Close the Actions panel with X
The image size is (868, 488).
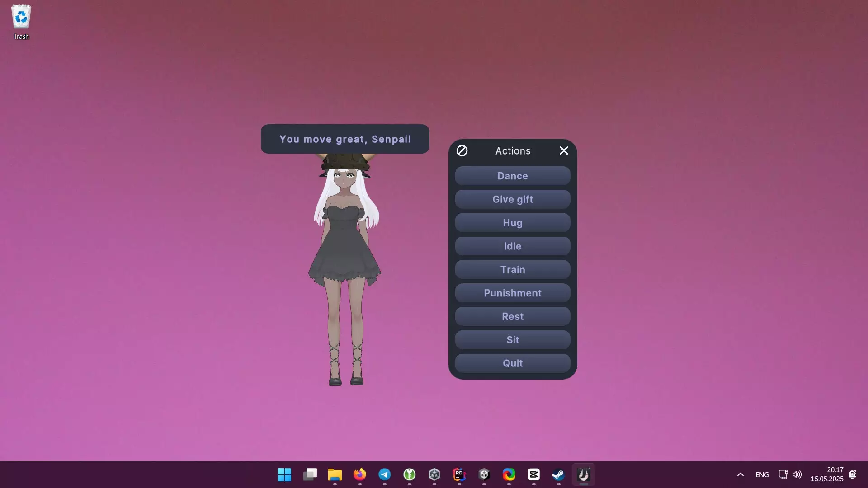tap(563, 151)
